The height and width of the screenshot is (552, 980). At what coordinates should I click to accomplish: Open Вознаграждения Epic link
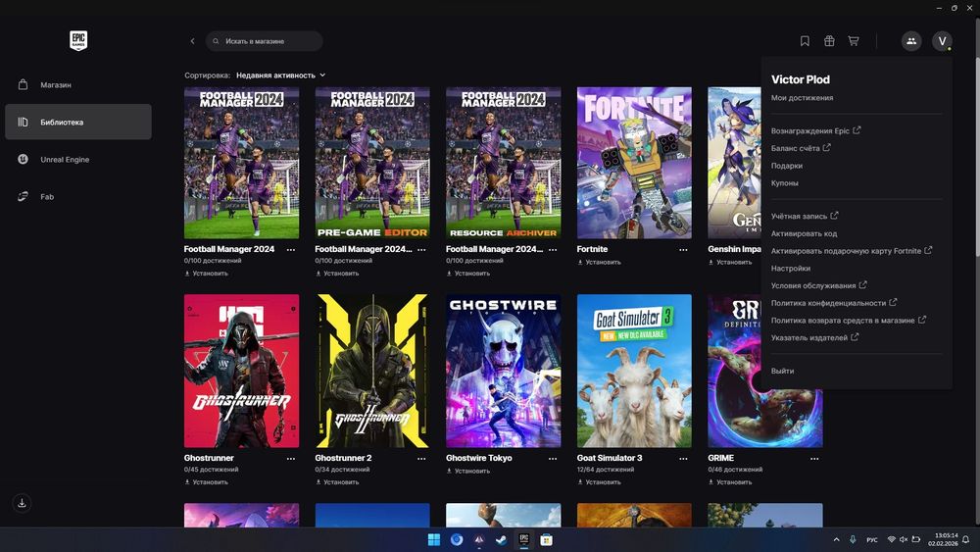pos(815,130)
